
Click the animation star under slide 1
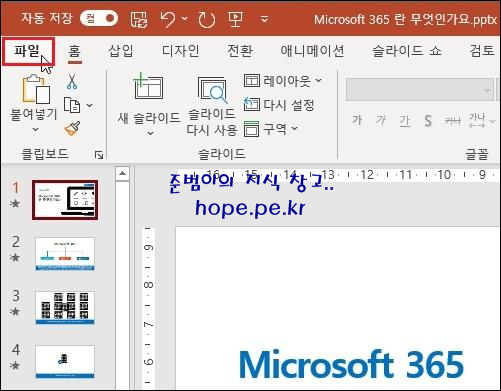tap(15, 203)
